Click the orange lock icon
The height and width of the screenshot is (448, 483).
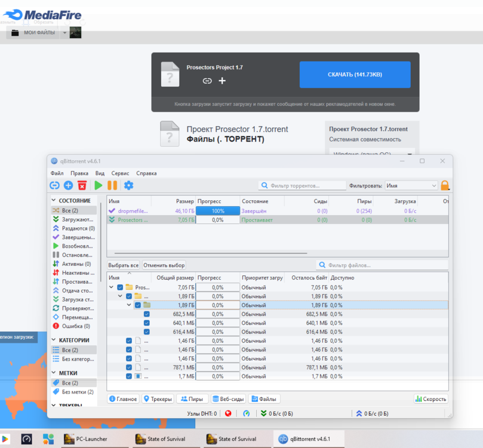[445, 186]
